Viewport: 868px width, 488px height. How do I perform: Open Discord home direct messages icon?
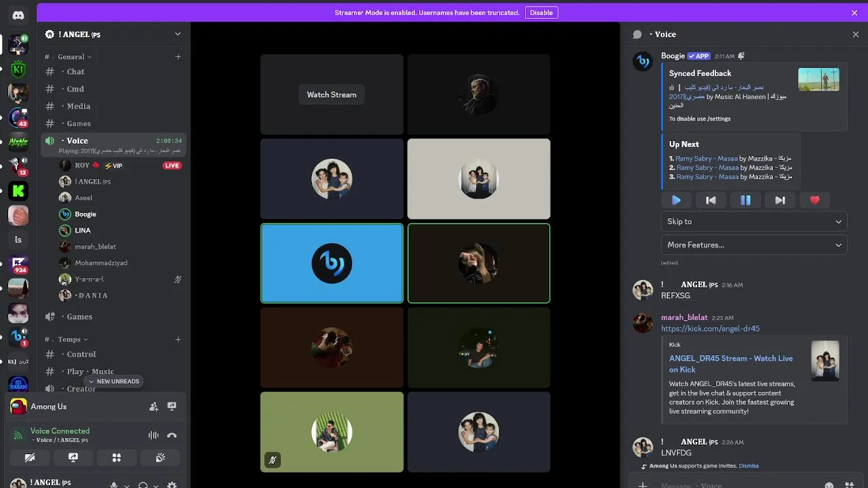click(18, 15)
